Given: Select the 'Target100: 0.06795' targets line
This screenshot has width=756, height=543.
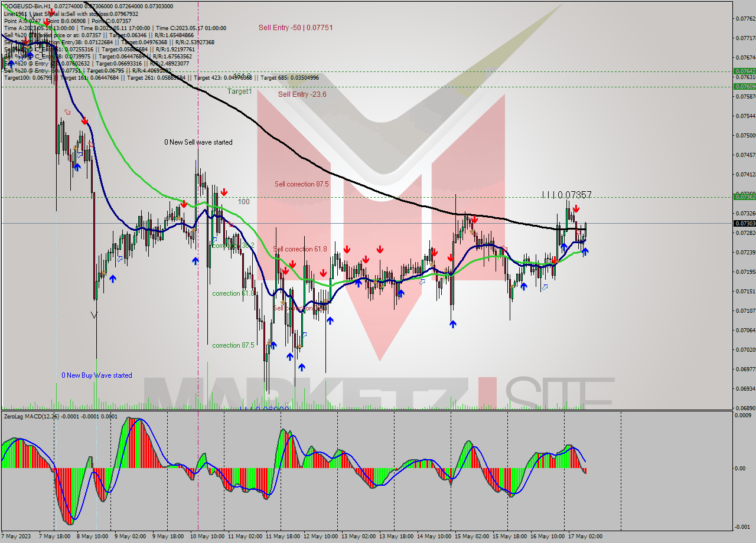Looking at the screenshot, I should (161, 77).
